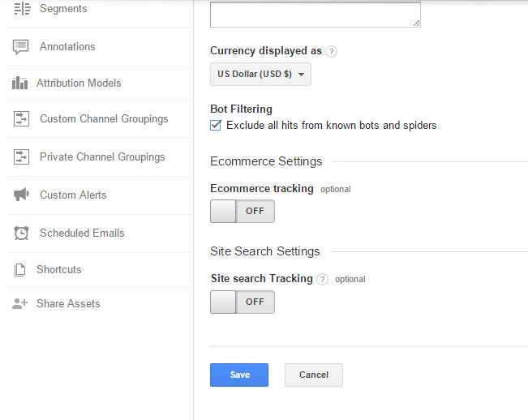Click the Custom Alerts megaphone icon
528x420 pixels.
tap(21, 195)
